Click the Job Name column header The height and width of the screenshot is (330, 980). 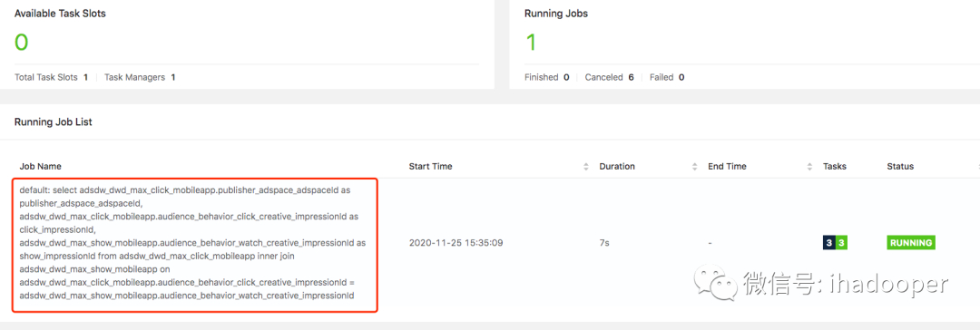tap(40, 166)
